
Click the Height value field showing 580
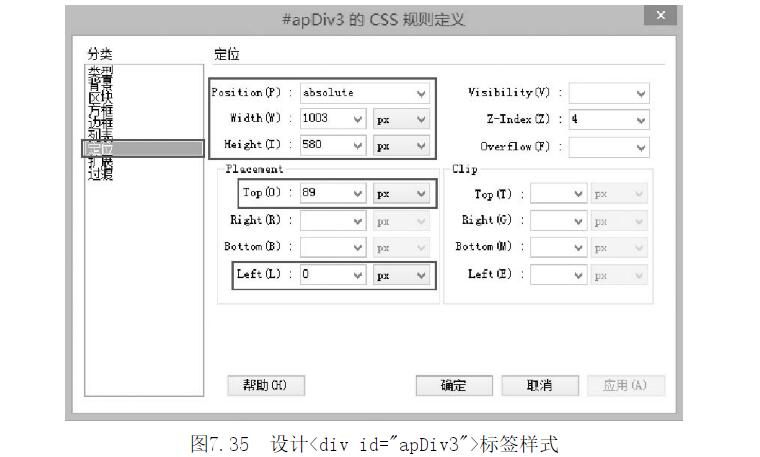pyautogui.click(x=325, y=145)
